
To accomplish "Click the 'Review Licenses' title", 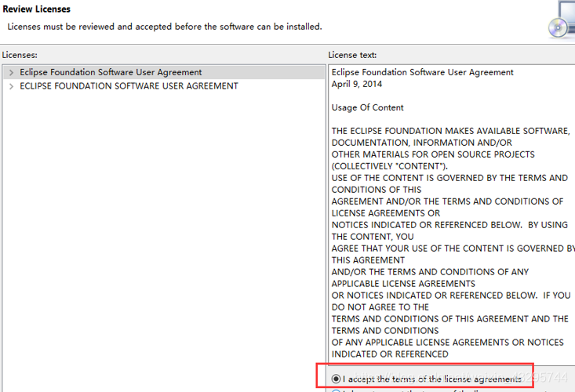I will pos(36,9).
